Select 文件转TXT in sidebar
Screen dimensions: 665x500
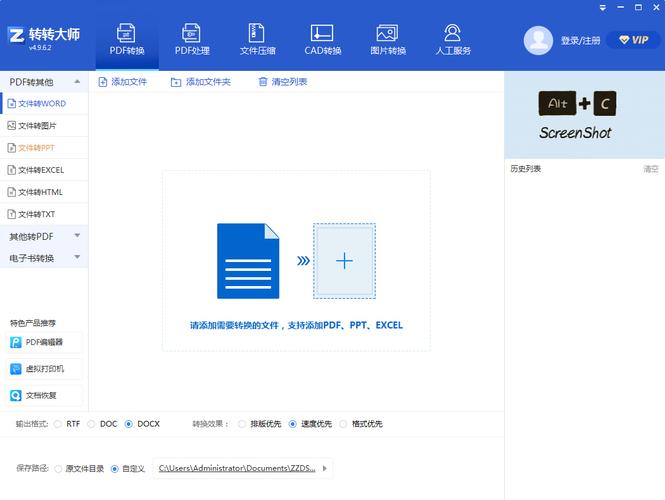(x=44, y=214)
